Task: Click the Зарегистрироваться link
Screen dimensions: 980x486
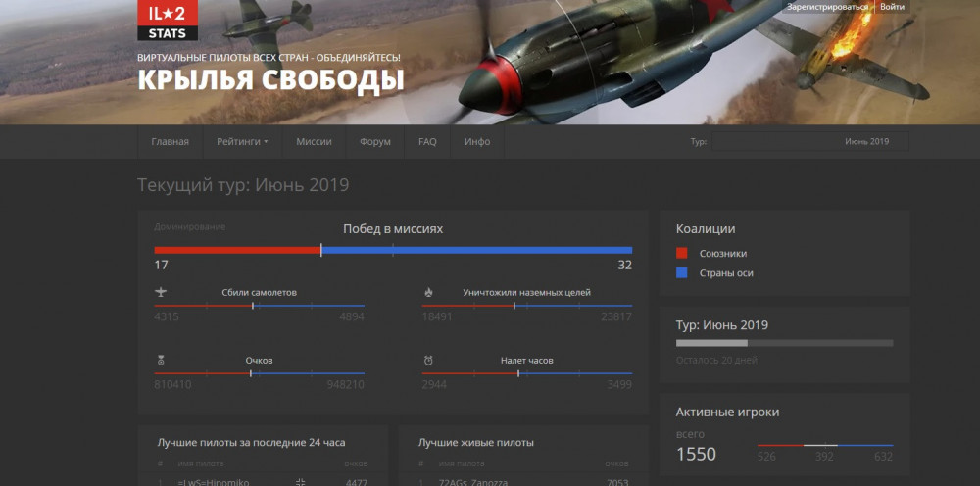Action: pos(827,7)
